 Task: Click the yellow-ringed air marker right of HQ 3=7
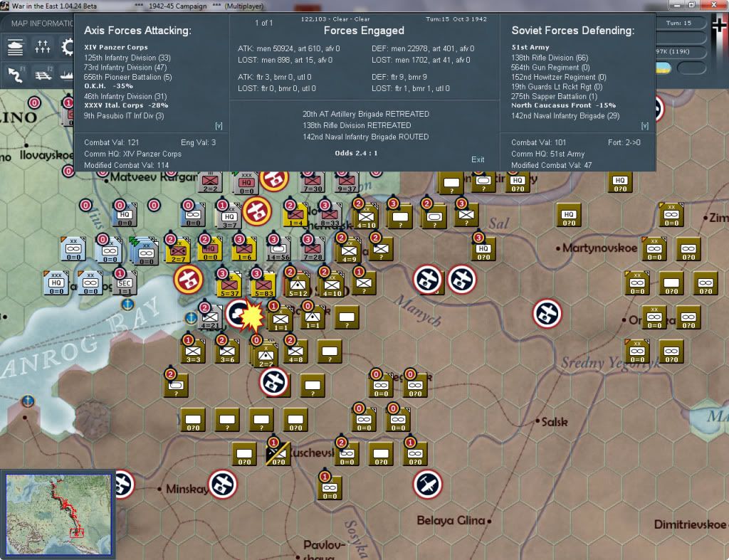click(256, 211)
